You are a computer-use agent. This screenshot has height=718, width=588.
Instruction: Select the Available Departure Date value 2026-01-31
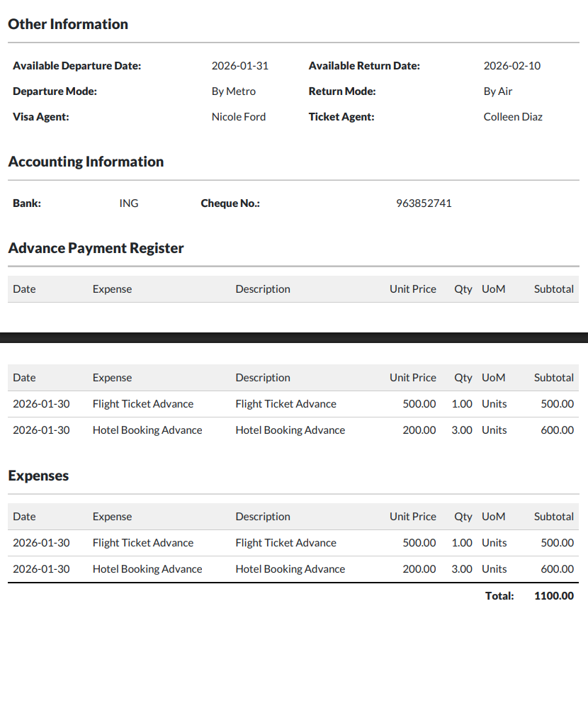click(x=239, y=66)
